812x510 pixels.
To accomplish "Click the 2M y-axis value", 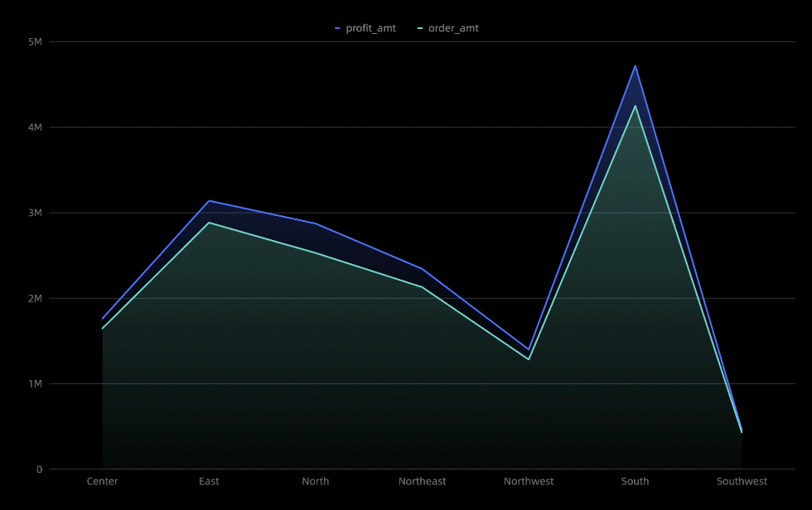I will (x=35, y=298).
